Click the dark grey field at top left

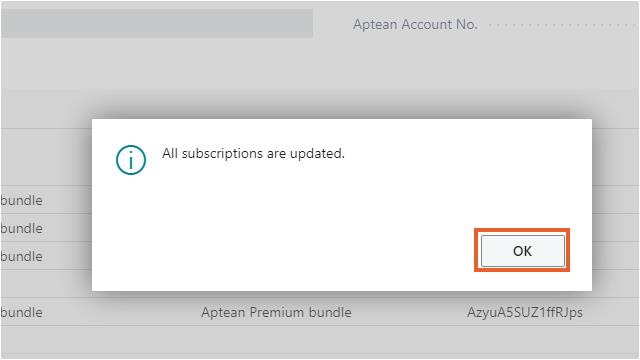[x=157, y=24]
